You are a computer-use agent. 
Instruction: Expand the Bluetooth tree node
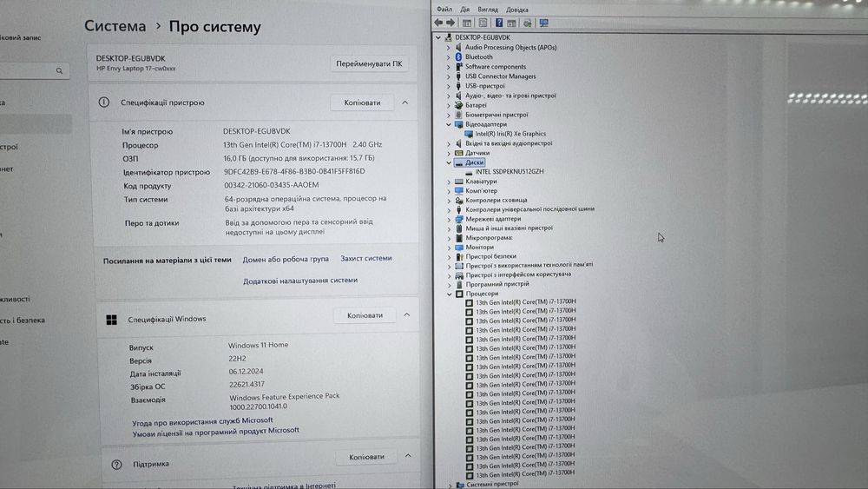(x=449, y=57)
